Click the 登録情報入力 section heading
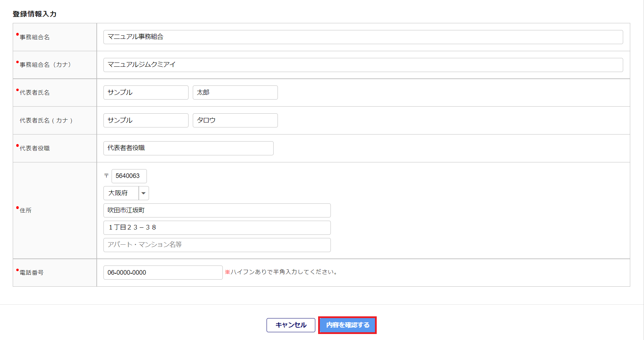This screenshot has height=340, width=644. pos(35,14)
